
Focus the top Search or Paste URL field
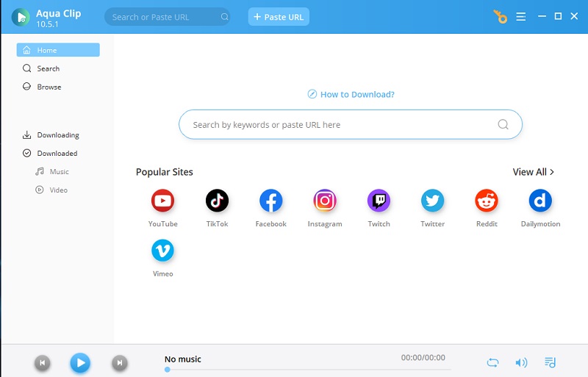(167, 17)
